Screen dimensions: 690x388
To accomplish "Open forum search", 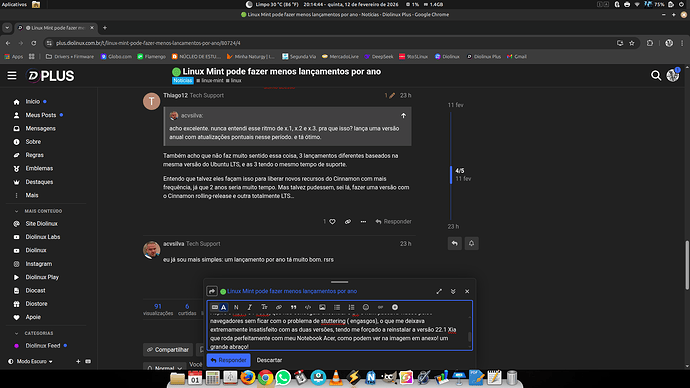I will [x=656, y=76].
